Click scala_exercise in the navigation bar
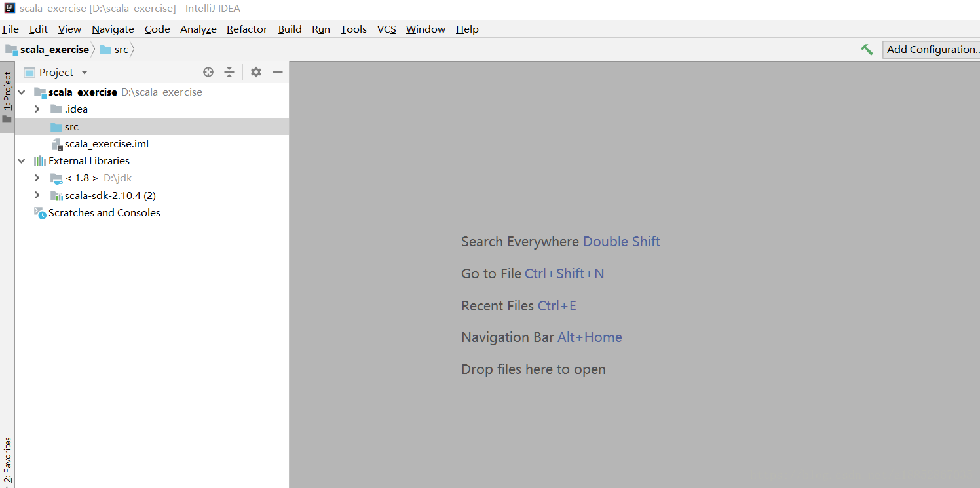 click(x=54, y=50)
